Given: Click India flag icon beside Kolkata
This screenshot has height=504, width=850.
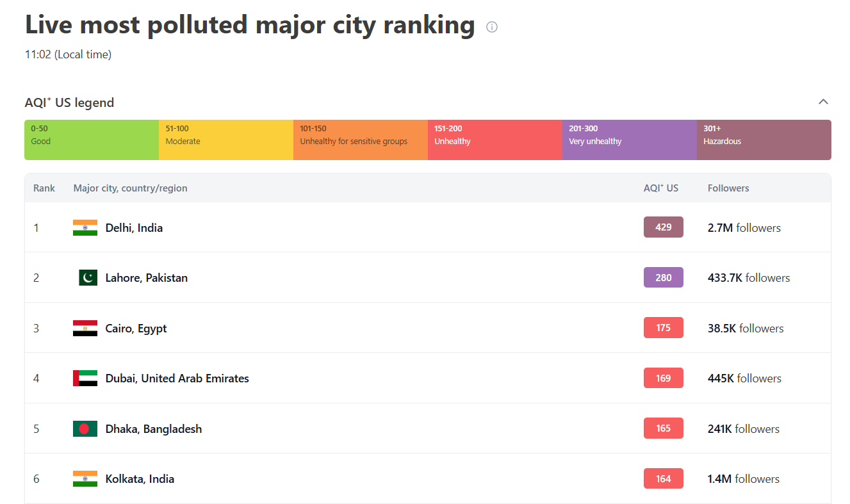Looking at the screenshot, I should (85, 479).
